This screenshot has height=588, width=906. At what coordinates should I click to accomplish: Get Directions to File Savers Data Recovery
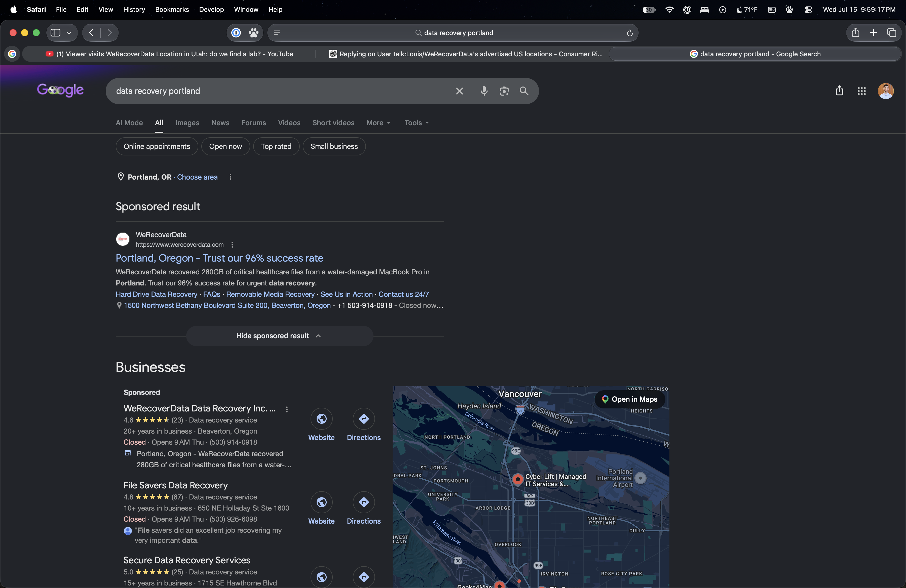click(364, 502)
